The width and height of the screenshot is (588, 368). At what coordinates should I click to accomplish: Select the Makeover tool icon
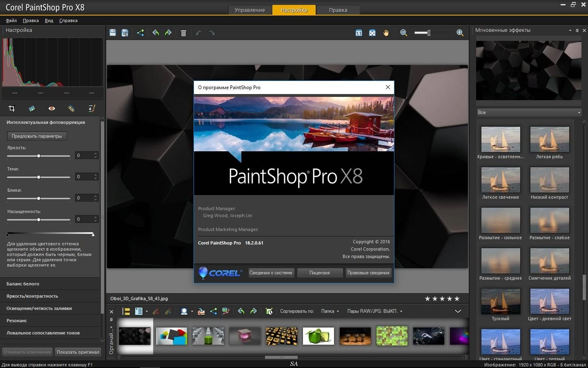[x=71, y=108]
